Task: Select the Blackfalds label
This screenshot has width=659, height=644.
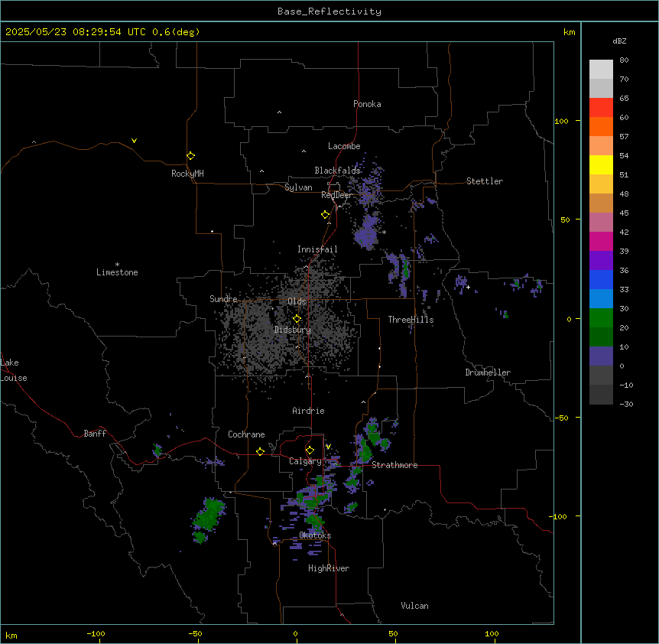Action: click(x=337, y=171)
